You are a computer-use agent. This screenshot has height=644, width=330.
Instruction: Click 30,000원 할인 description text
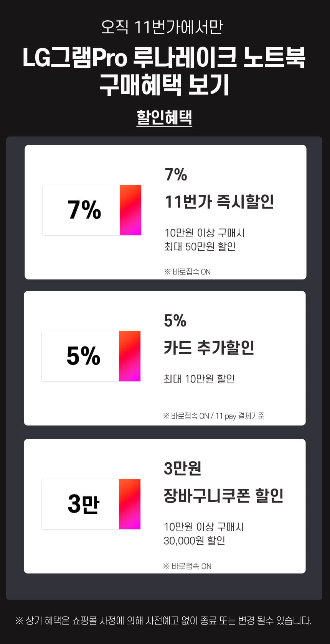194,540
